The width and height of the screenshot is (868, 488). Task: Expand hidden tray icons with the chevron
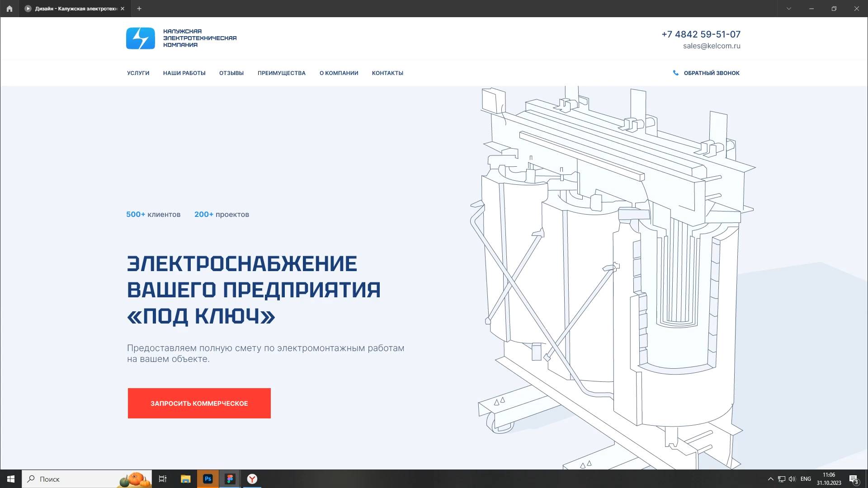770,479
